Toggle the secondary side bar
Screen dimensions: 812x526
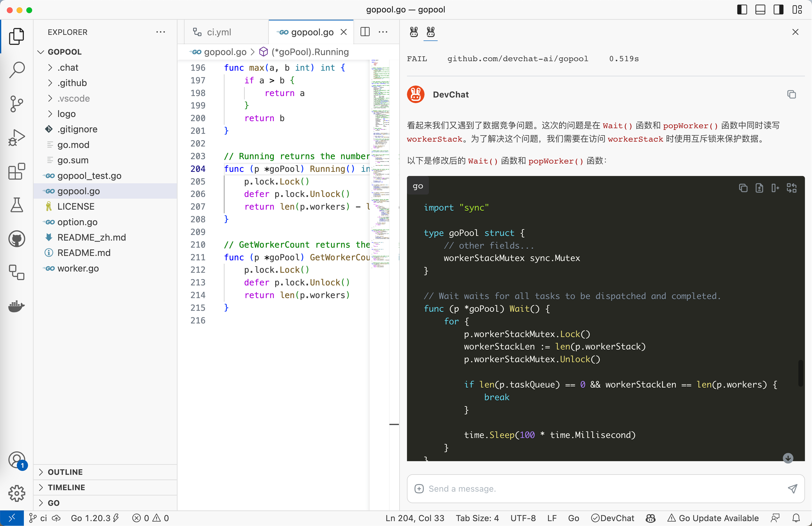coord(778,10)
